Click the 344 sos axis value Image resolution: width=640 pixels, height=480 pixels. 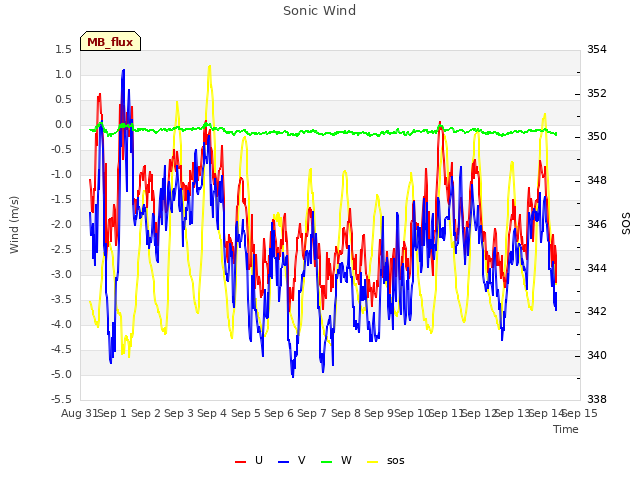(597, 269)
